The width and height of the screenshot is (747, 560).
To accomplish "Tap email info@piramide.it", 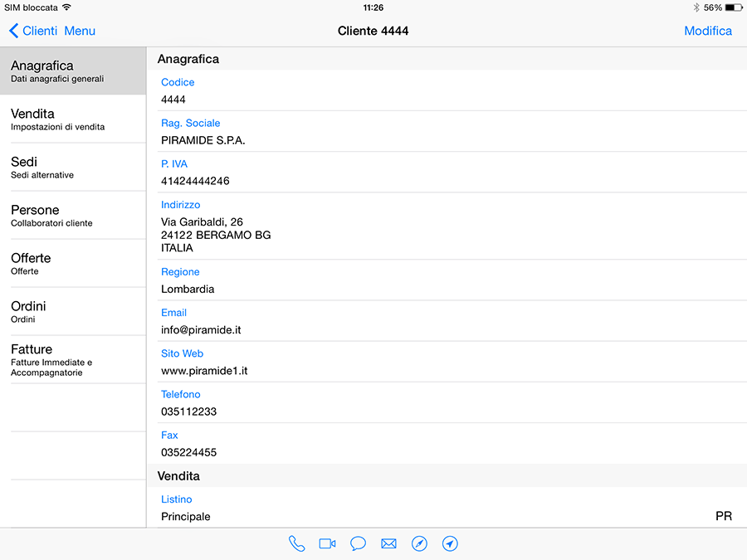I will coord(201,330).
